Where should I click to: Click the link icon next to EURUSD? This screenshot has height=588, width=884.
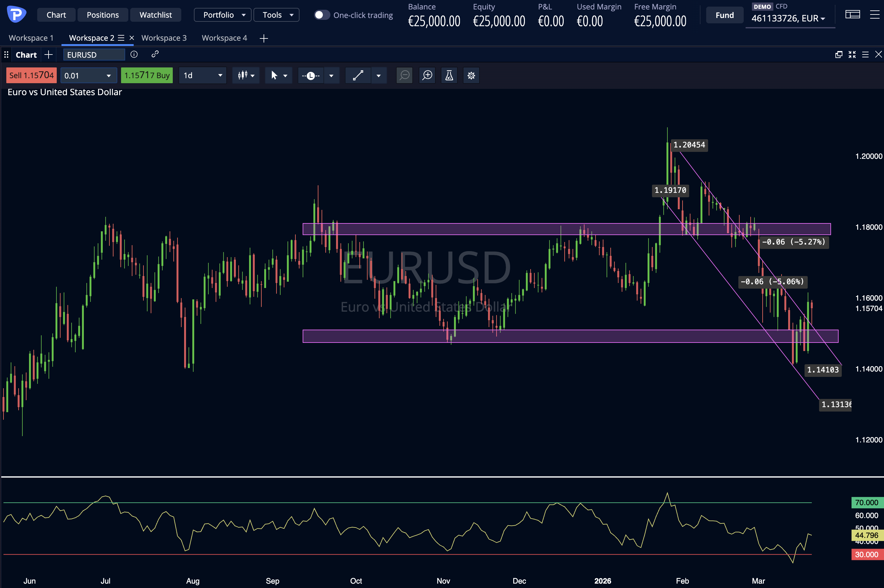(155, 55)
